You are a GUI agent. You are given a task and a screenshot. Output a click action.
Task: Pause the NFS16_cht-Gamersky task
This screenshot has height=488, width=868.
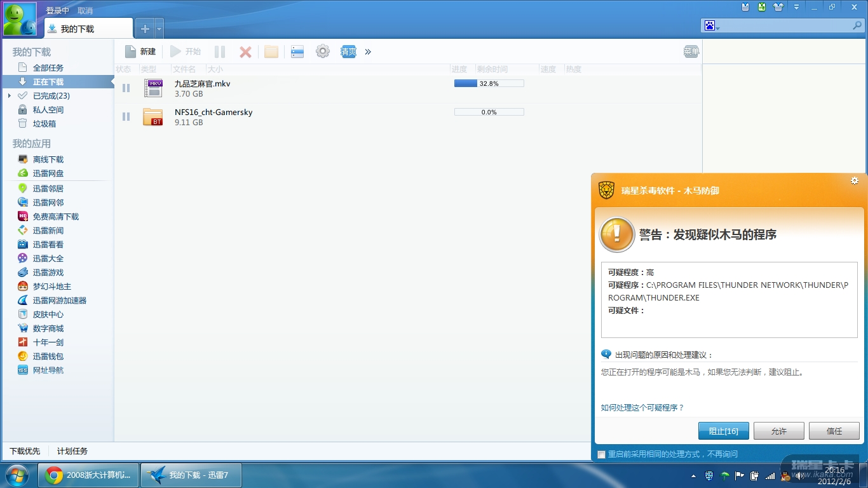tap(126, 116)
